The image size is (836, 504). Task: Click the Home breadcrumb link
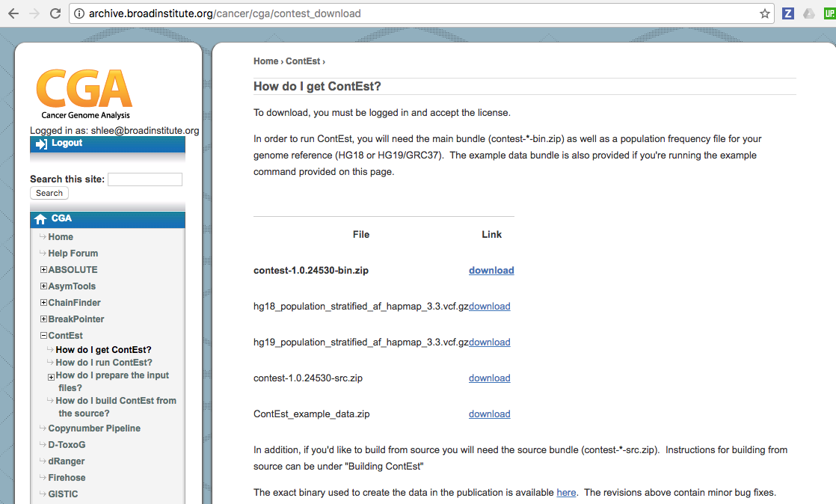point(265,61)
